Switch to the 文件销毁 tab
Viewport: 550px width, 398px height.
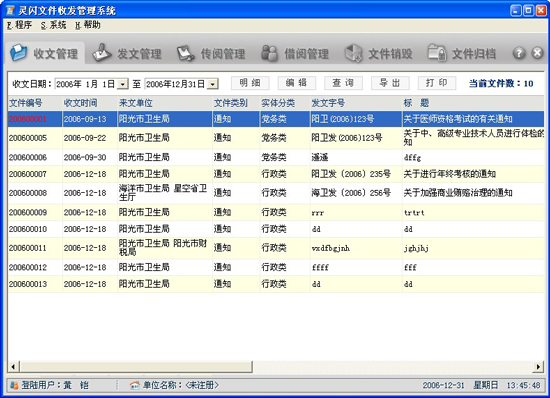378,53
